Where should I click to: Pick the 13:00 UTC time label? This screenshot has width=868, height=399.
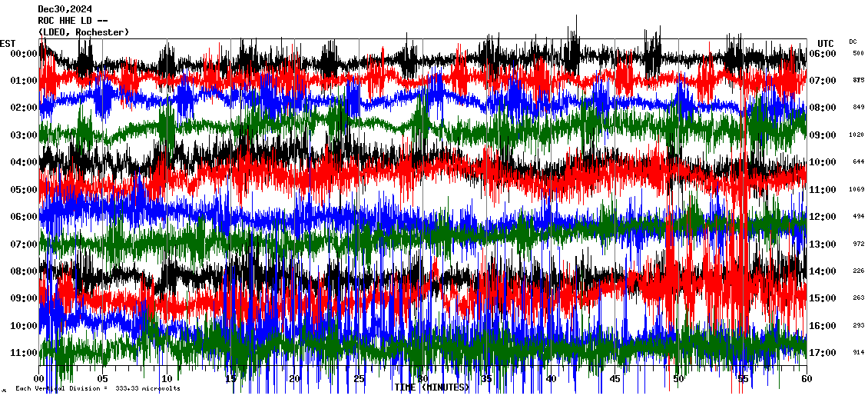822,244
